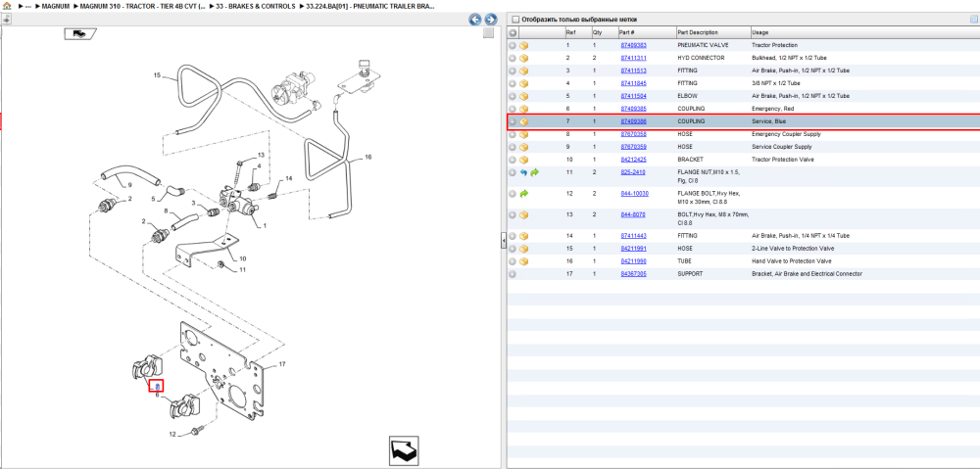Enable show only selected labels checkbox
Viewport: 980px width, 469px height.
515,20
